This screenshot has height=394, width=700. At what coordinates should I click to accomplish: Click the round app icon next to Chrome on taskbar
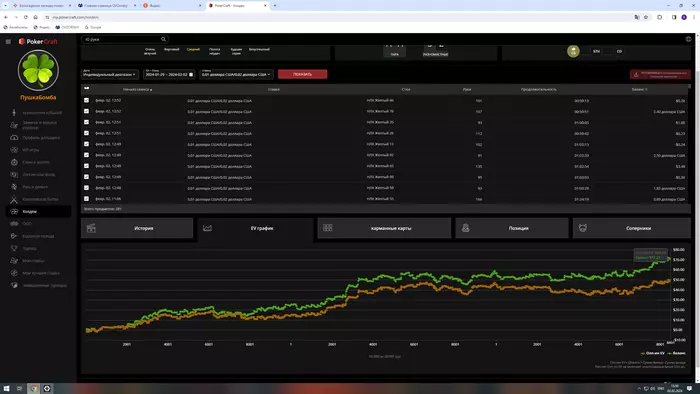click(x=47, y=388)
